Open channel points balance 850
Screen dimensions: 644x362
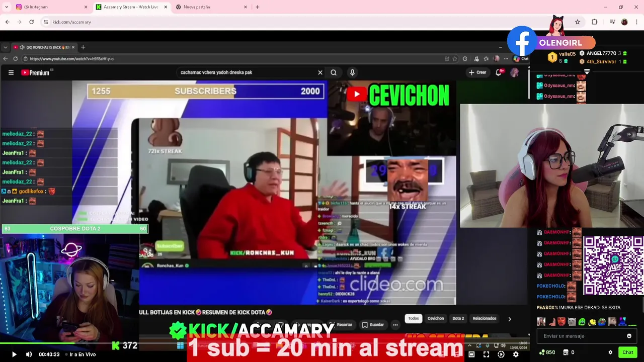pos(547,352)
